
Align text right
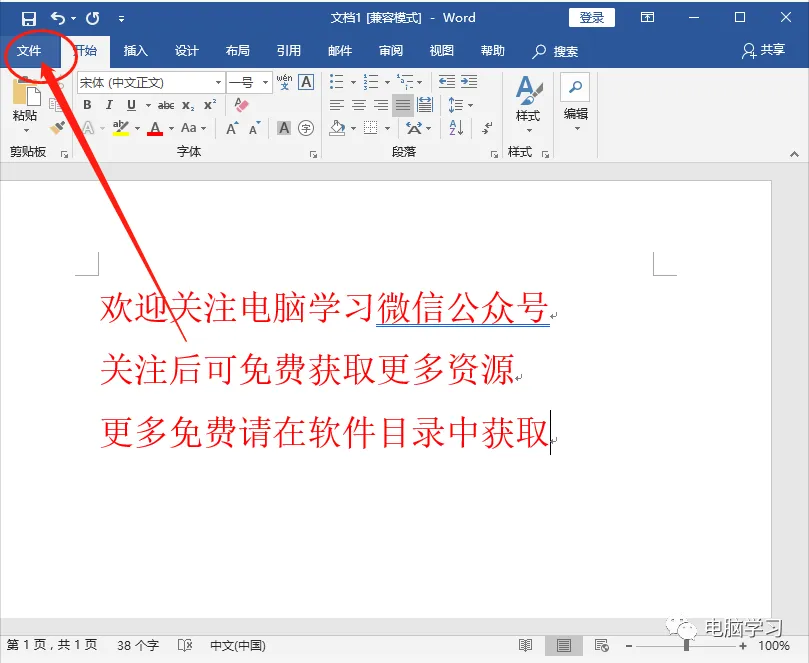[x=381, y=105]
